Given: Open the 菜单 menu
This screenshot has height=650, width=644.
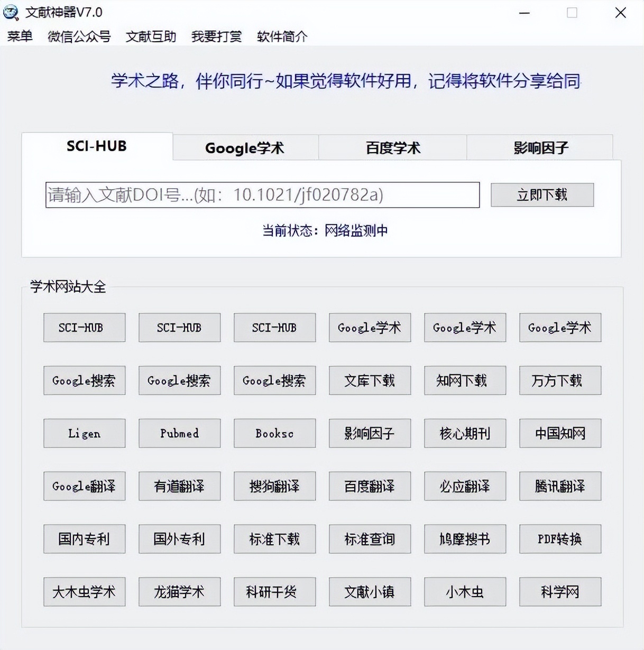Looking at the screenshot, I should [20, 36].
